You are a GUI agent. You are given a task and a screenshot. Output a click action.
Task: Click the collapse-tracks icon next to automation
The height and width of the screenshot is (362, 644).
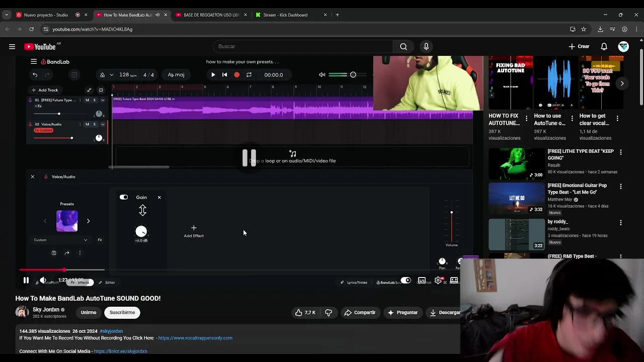point(101,90)
